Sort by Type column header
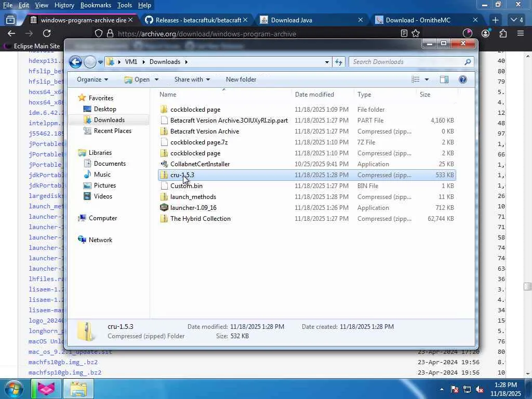 coord(364,95)
